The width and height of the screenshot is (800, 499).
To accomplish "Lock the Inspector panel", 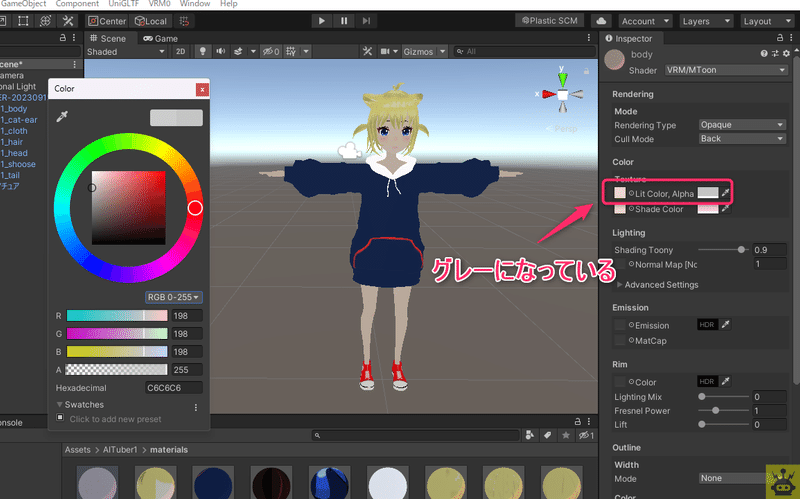I will (780, 38).
